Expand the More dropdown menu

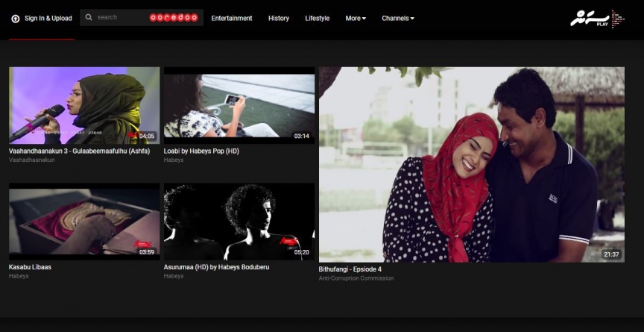pyautogui.click(x=356, y=18)
